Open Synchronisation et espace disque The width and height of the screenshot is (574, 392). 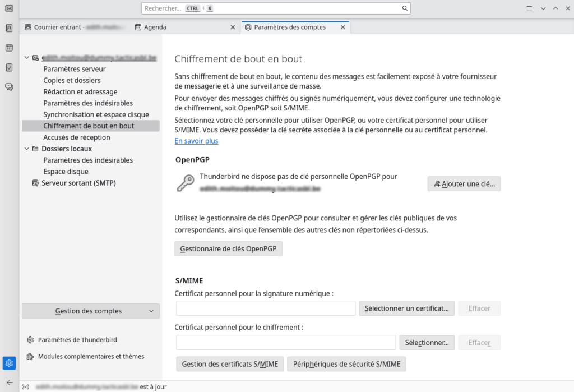click(x=96, y=114)
